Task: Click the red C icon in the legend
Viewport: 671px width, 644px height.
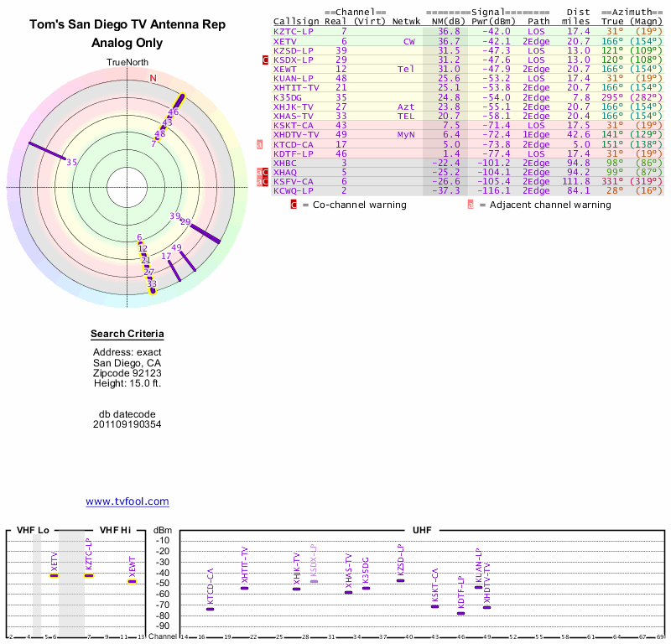Action: point(294,204)
